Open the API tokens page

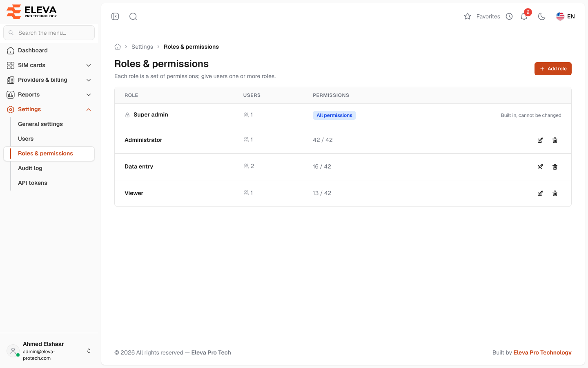tap(33, 183)
